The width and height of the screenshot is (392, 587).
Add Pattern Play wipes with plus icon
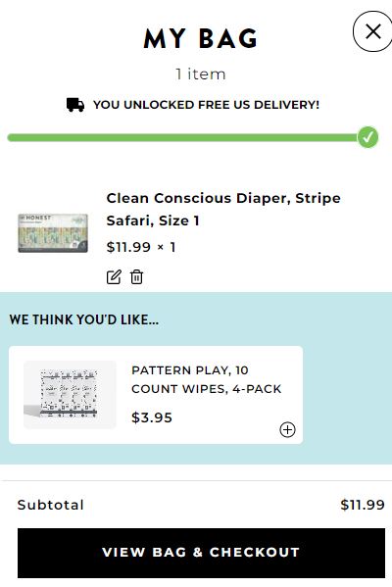tap(287, 429)
